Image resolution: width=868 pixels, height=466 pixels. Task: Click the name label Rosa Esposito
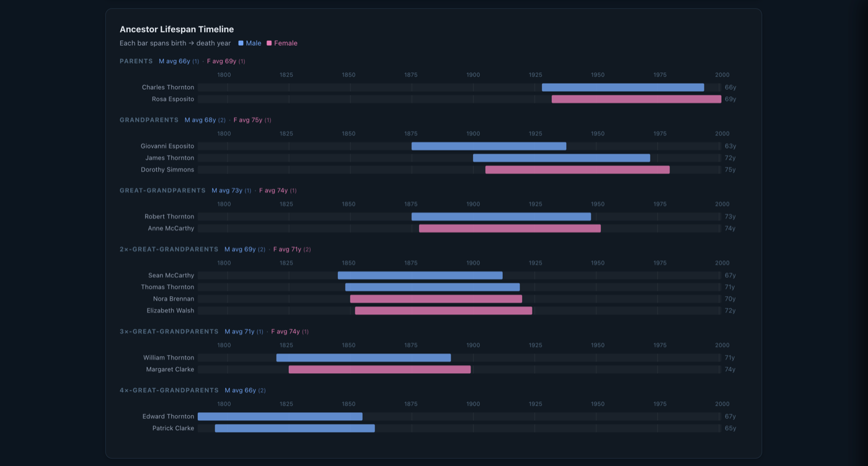tap(173, 99)
